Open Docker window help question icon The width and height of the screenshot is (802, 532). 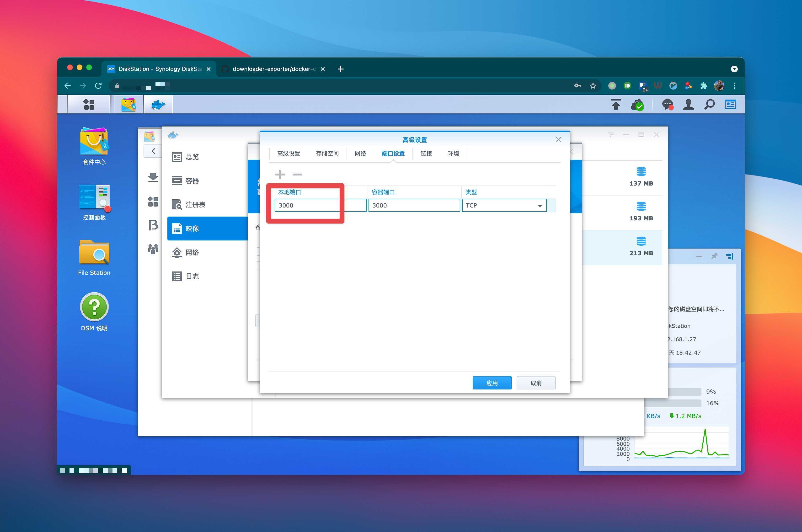(611, 135)
